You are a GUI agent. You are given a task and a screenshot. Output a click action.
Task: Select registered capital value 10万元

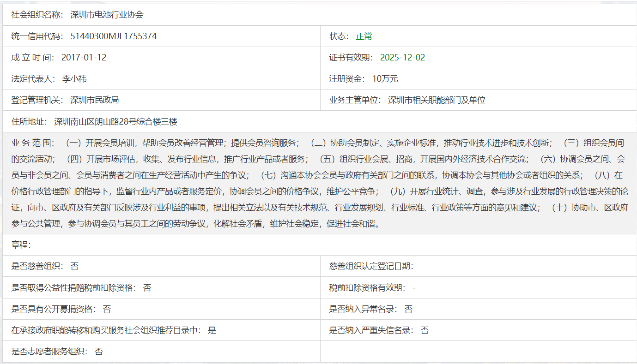tap(385, 78)
